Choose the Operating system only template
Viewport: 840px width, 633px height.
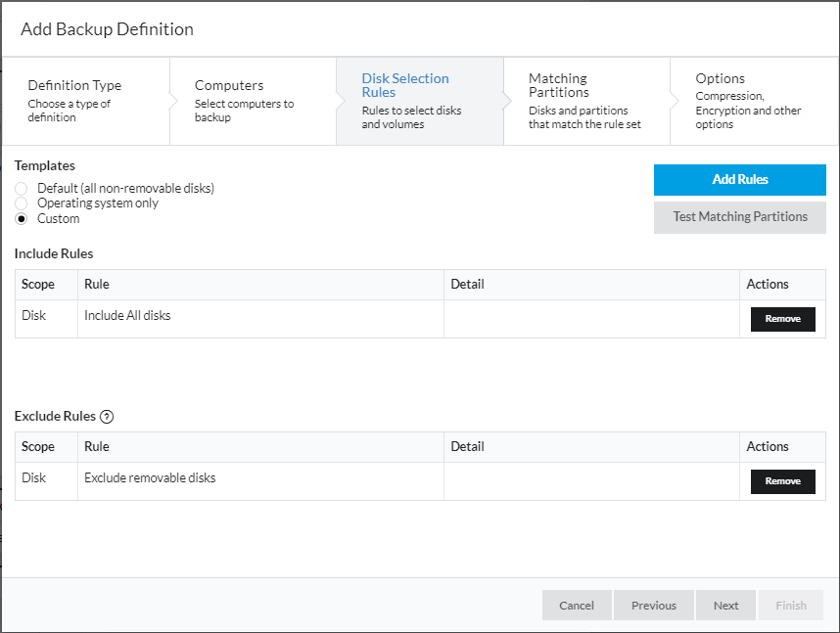(22, 203)
